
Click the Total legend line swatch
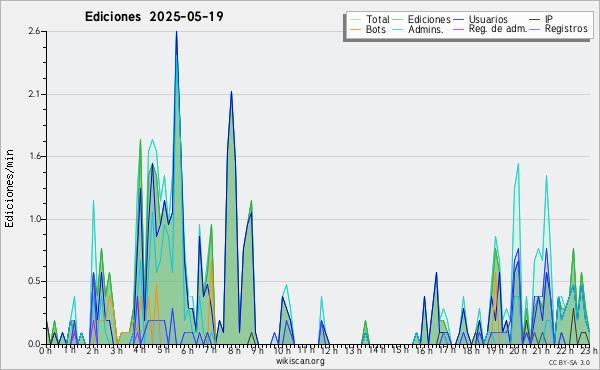[355, 20]
